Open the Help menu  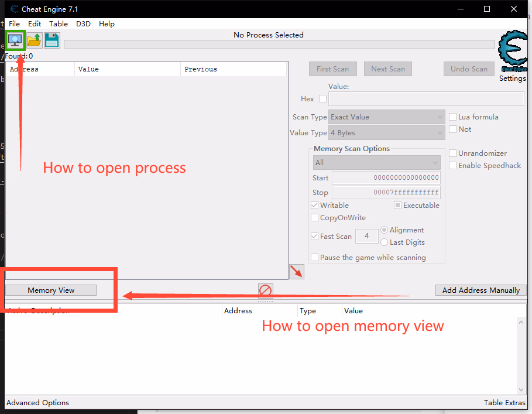(107, 24)
